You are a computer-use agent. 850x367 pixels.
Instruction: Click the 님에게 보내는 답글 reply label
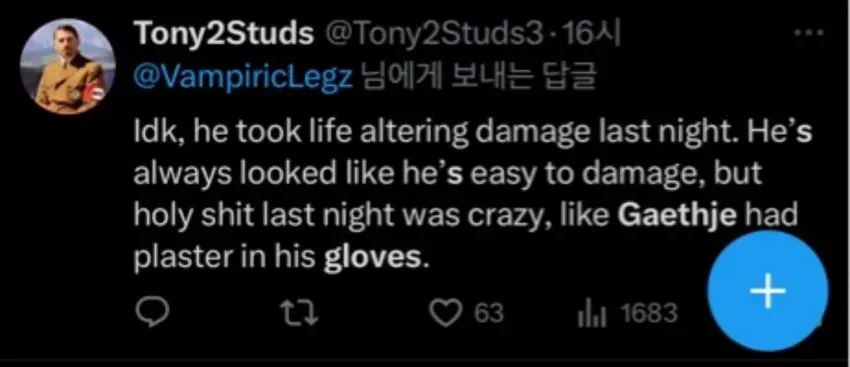[477, 80]
